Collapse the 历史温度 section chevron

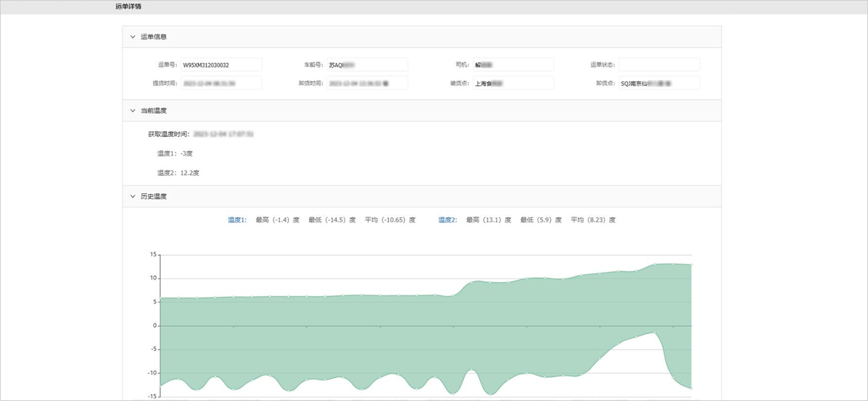click(133, 196)
